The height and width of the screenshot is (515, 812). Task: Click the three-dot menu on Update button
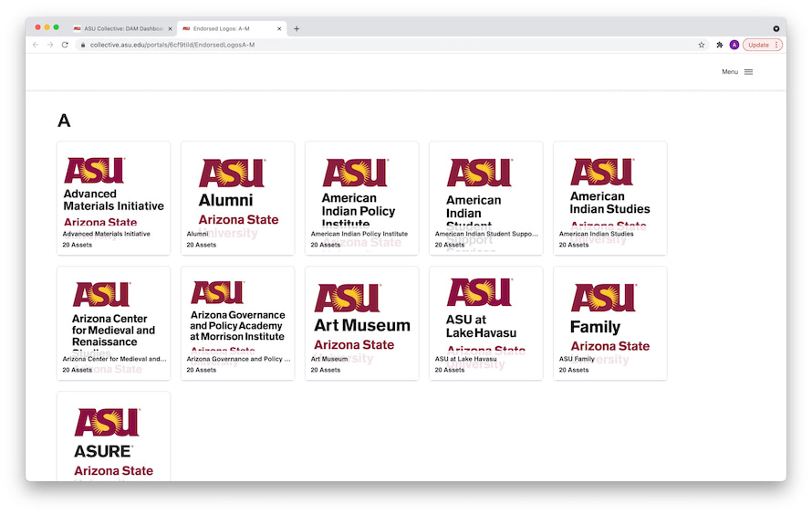(776, 45)
